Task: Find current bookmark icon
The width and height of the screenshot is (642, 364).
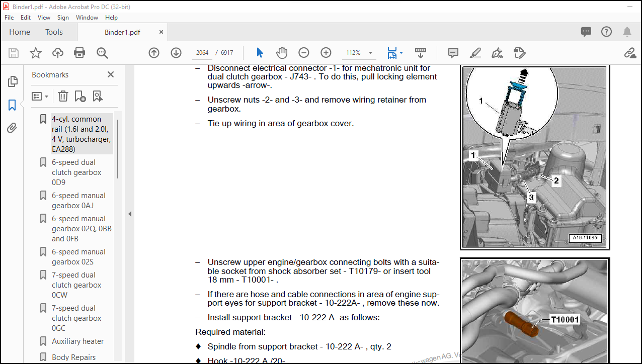Action: click(97, 96)
